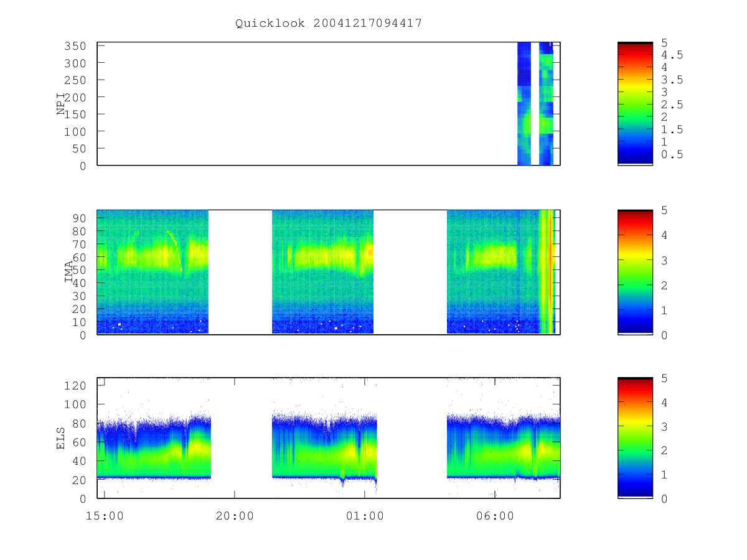The width and height of the screenshot is (747, 560).
Task: Select the IMA axis label
Action: [68, 272]
